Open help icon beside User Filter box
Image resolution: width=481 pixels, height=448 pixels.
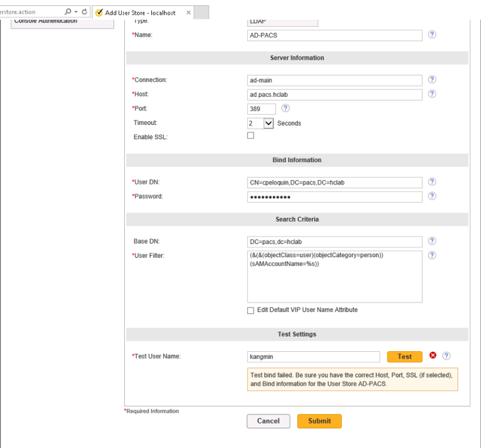432,255
